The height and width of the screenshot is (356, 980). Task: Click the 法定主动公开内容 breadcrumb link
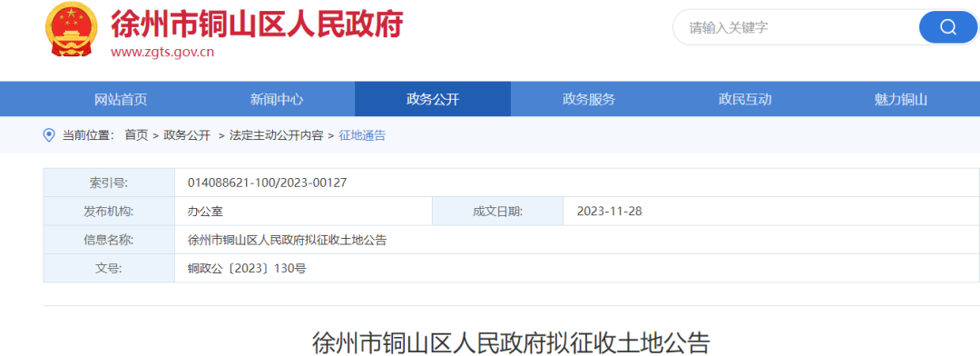(x=276, y=135)
